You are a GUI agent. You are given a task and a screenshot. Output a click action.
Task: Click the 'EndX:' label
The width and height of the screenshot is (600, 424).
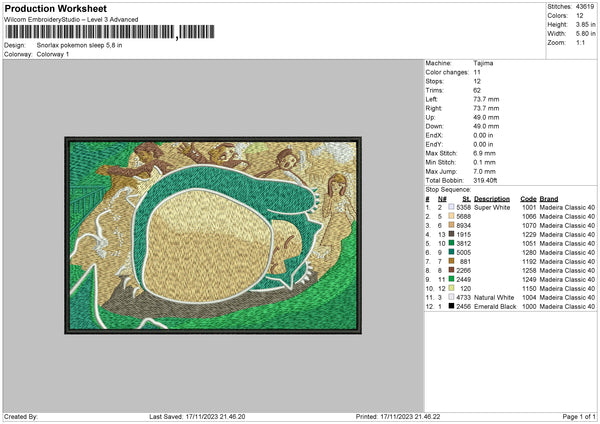coord(434,135)
